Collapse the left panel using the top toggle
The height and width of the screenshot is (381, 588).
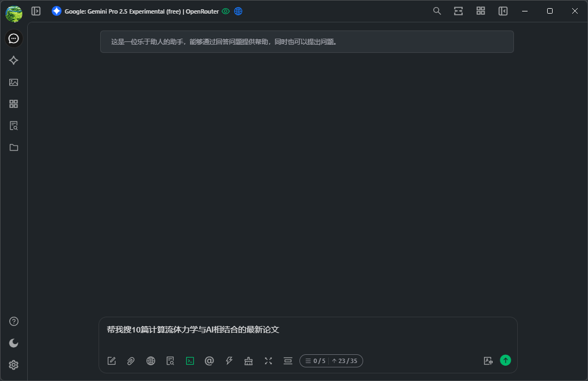[x=36, y=11]
